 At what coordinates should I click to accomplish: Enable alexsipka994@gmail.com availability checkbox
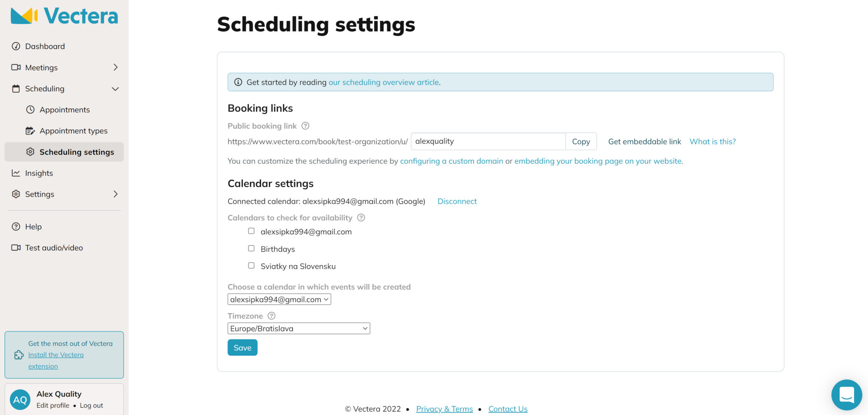pyautogui.click(x=251, y=231)
